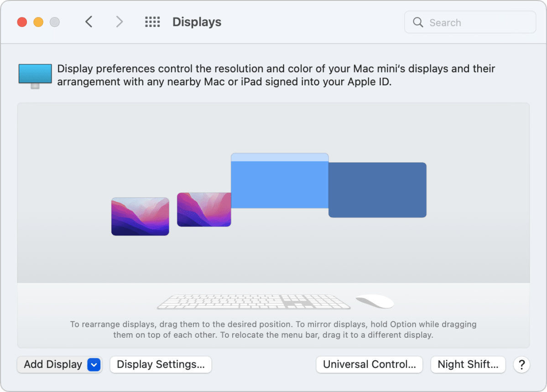The width and height of the screenshot is (547, 392).
Task: Select the dark blue display on the right
Action: point(377,190)
